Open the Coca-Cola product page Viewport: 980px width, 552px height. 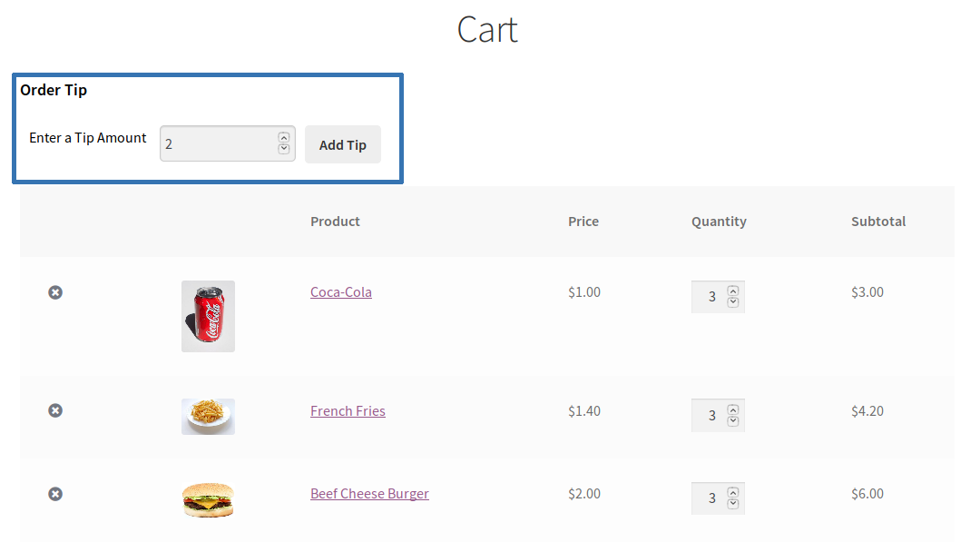click(x=340, y=291)
